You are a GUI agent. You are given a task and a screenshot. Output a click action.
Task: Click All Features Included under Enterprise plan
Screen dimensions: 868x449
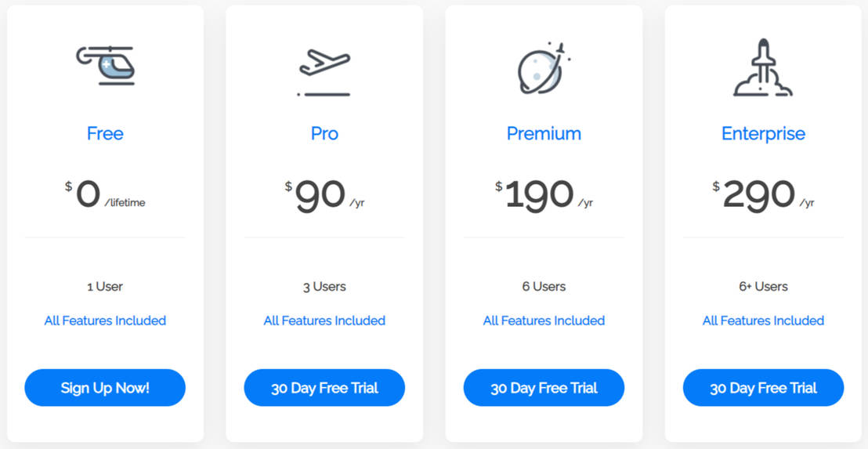(x=763, y=320)
